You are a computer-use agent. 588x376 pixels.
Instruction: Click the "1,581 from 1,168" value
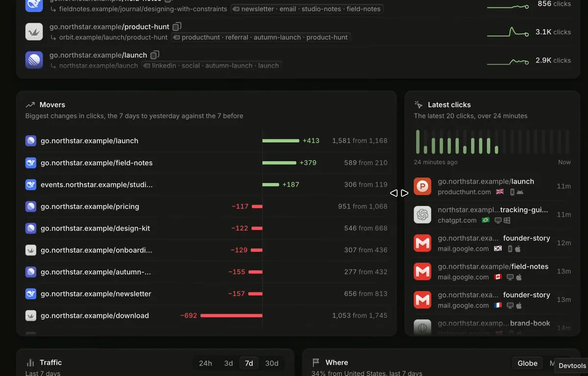(360, 141)
